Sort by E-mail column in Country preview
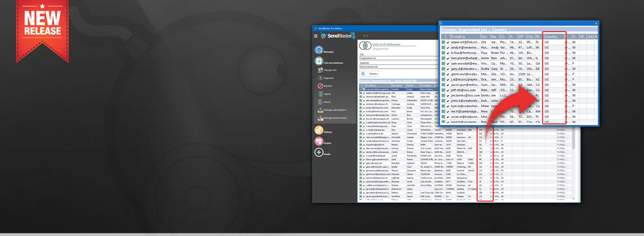Screen dimensions: 644x236 pyautogui.click(x=465, y=36)
